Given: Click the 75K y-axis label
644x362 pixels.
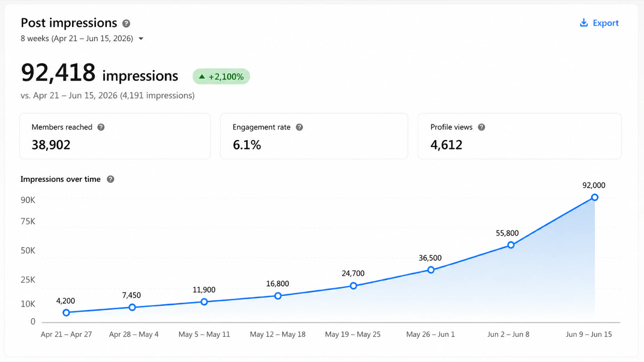Looking at the screenshot, I should 28,221.
